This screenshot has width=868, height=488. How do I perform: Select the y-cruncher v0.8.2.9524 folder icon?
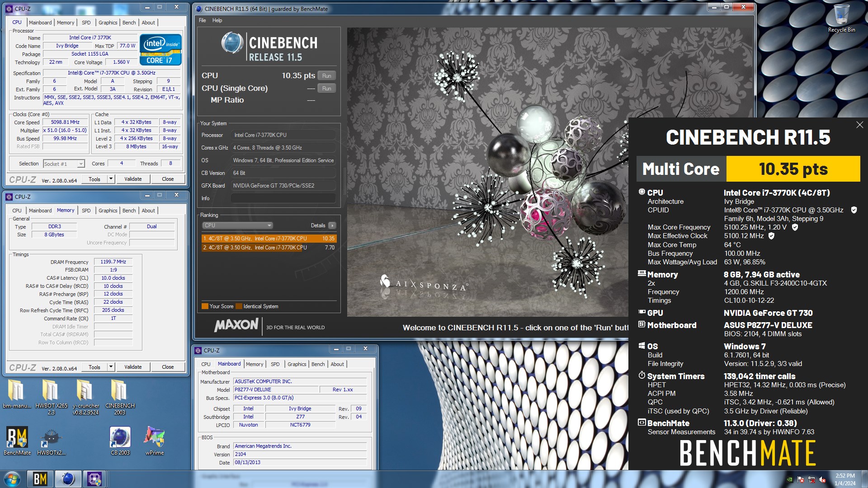pos(85,396)
